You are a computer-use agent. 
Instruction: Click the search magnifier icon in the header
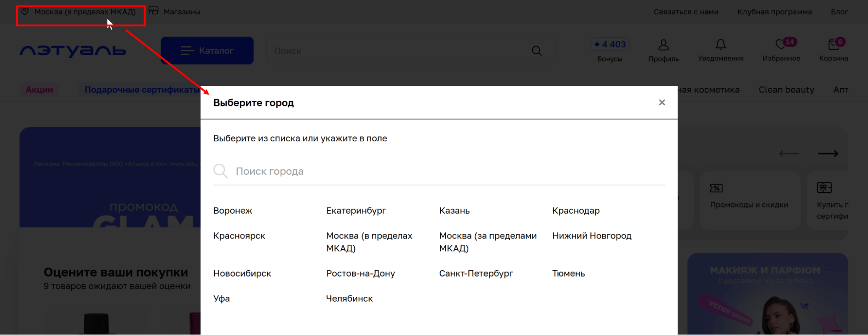point(537,51)
